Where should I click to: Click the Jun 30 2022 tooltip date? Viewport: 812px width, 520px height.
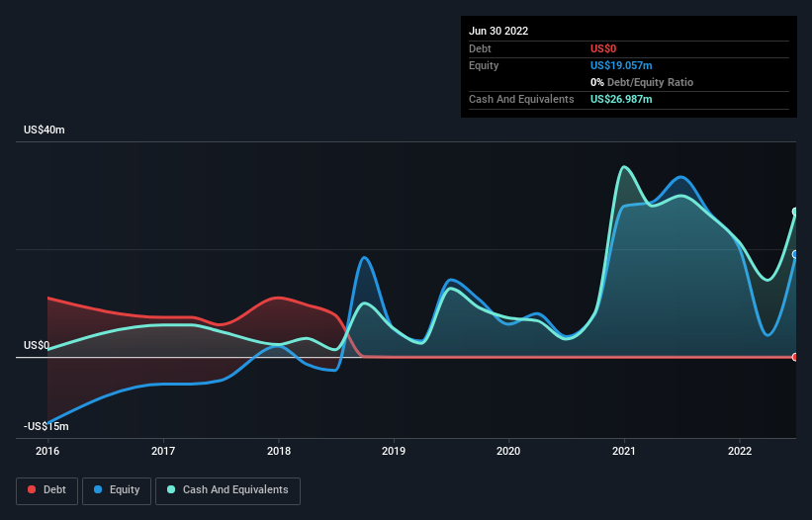click(x=498, y=31)
